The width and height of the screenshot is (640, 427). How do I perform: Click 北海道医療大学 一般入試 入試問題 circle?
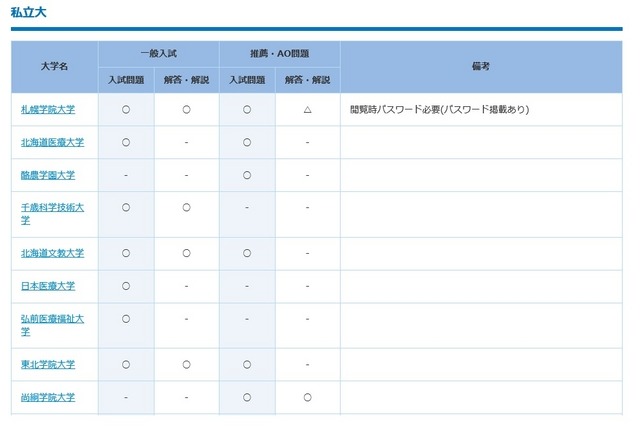(126, 142)
